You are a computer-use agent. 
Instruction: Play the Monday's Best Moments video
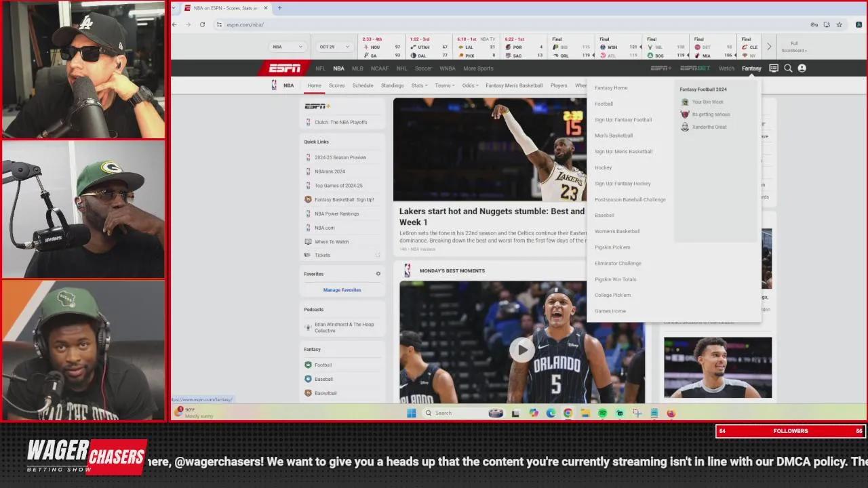pos(521,350)
